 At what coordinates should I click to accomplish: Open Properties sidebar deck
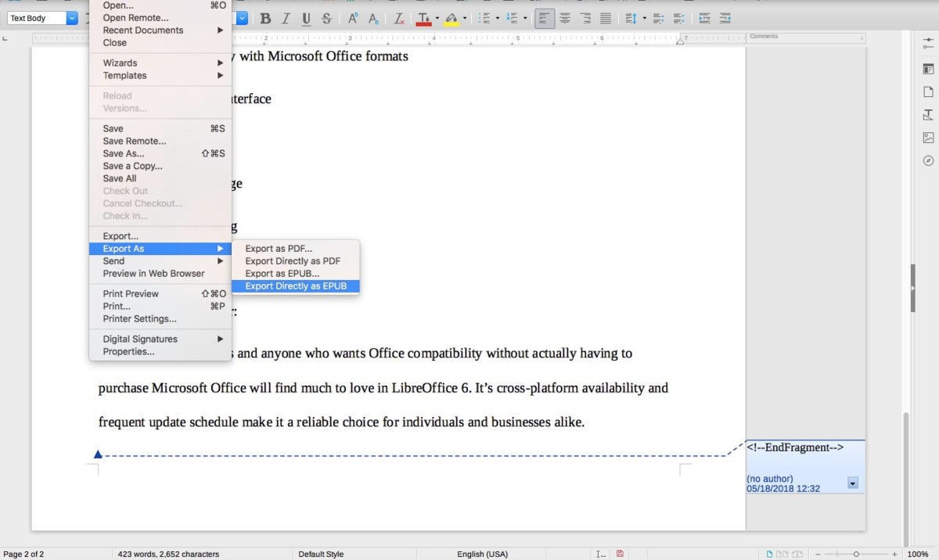click(928, 69)
